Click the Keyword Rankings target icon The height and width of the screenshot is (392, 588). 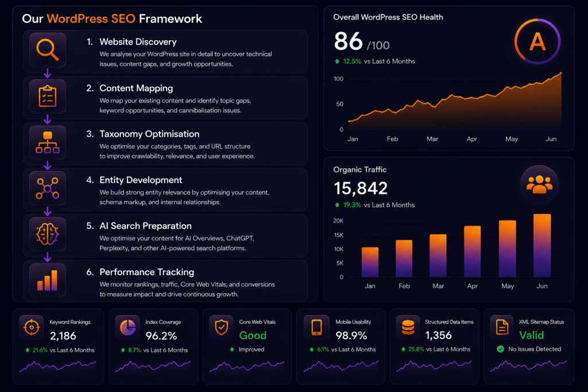point(32,328)
